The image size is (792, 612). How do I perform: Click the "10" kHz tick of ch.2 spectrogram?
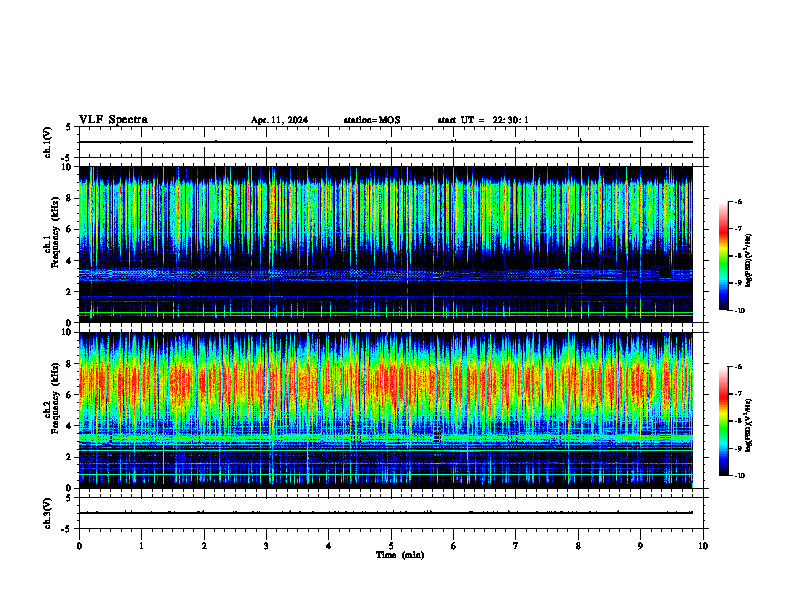(x=68, y=333)
